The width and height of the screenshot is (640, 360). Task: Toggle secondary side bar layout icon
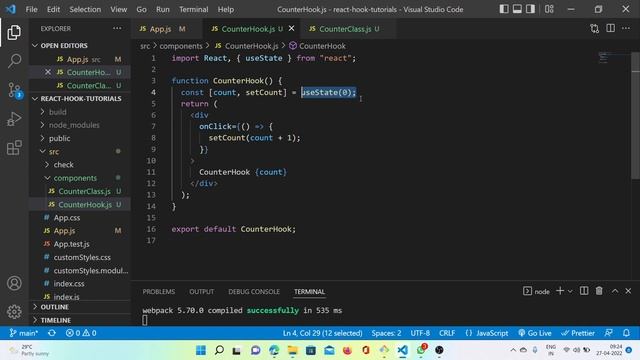click(x=530, y=9)
